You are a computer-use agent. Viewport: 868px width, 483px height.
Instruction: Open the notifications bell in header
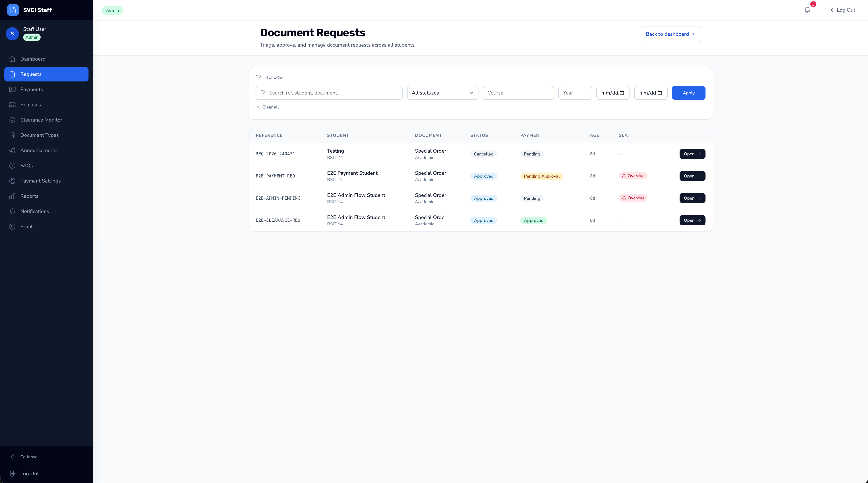coord(807,10)
